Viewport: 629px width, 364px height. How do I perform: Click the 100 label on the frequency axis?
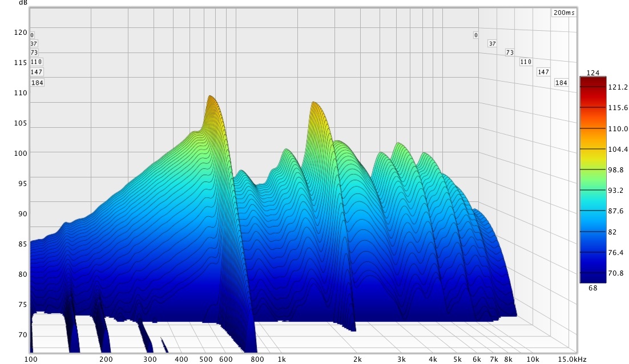pos(31,359)
